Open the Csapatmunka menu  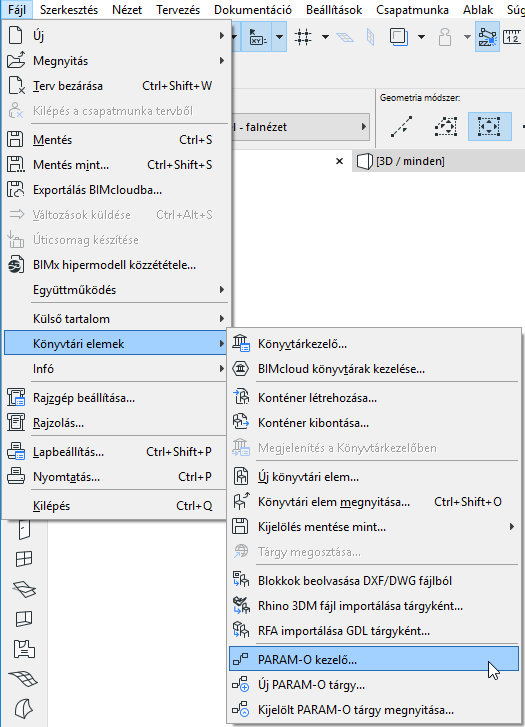412,10
